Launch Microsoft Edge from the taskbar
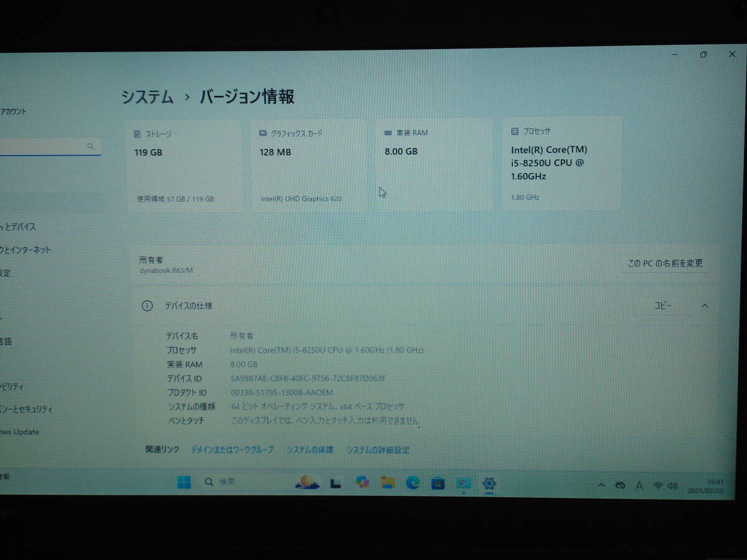The height and width of the screenshot is (560, 747). (413, 482)
